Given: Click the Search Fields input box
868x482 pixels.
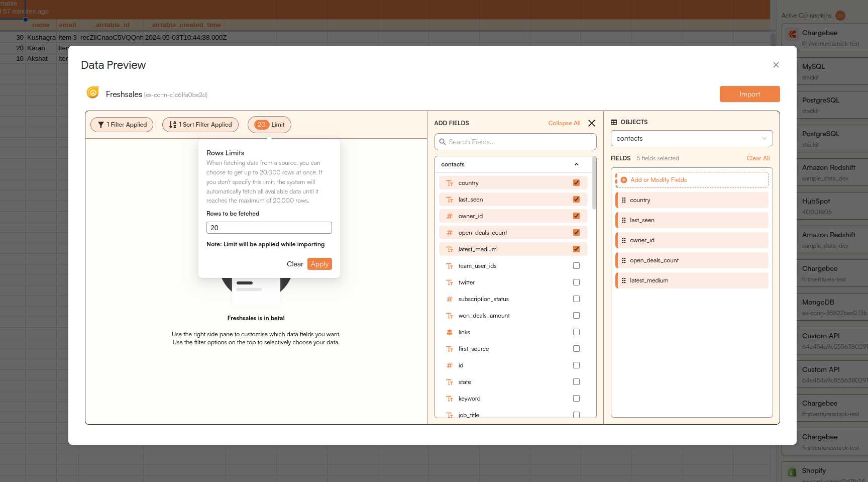Looking at the screenshot, I should coord(515,142).
